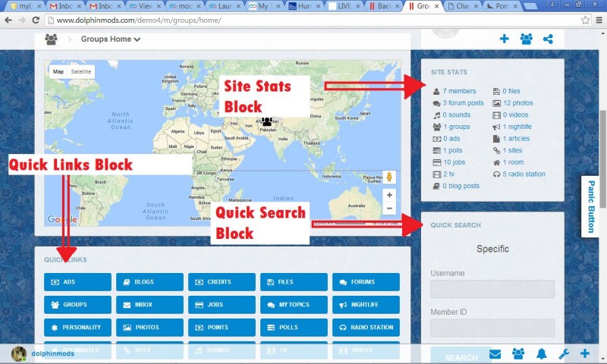Screen dimensions: 607x364
Task: Click the BLOGS quick link button
Action: click(x=149, y=282)
